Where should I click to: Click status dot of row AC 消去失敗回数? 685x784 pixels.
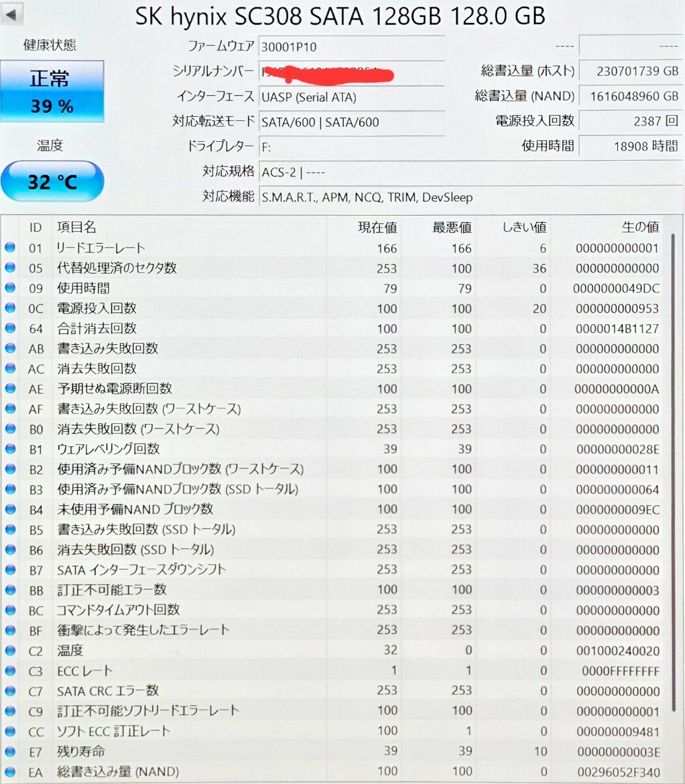10,368
